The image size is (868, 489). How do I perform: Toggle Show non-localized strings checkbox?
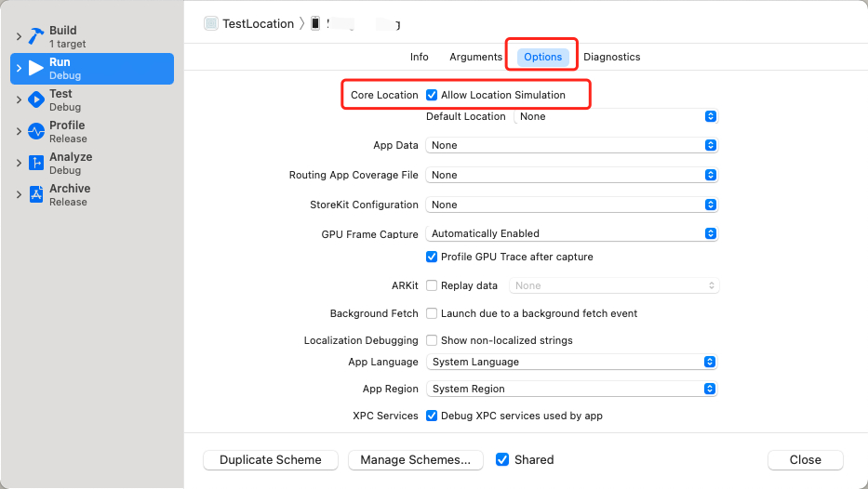pyautogui.click(x=432, y=340)
